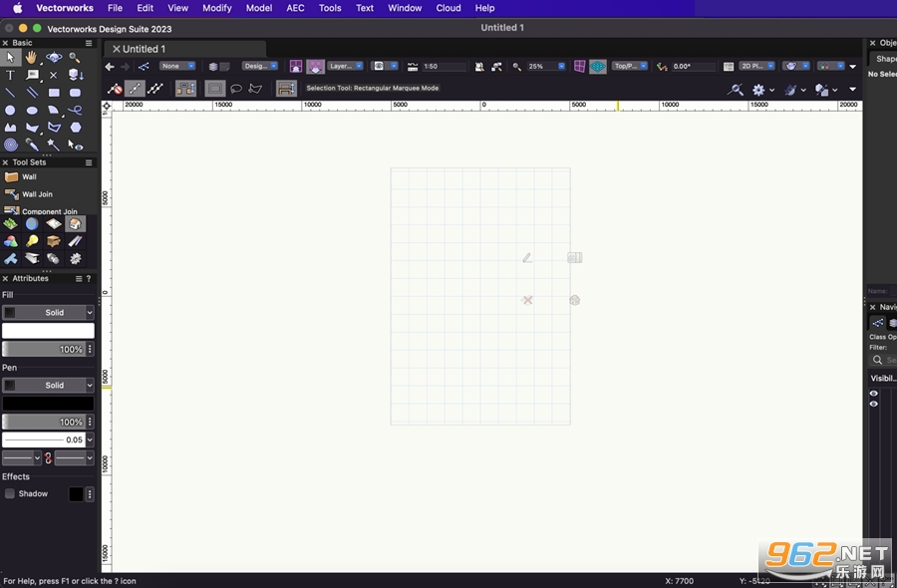The height and width of the screenshot is (588, 897).
Task: Select the Rounded Rectangle tool
Action: [75, 92]
